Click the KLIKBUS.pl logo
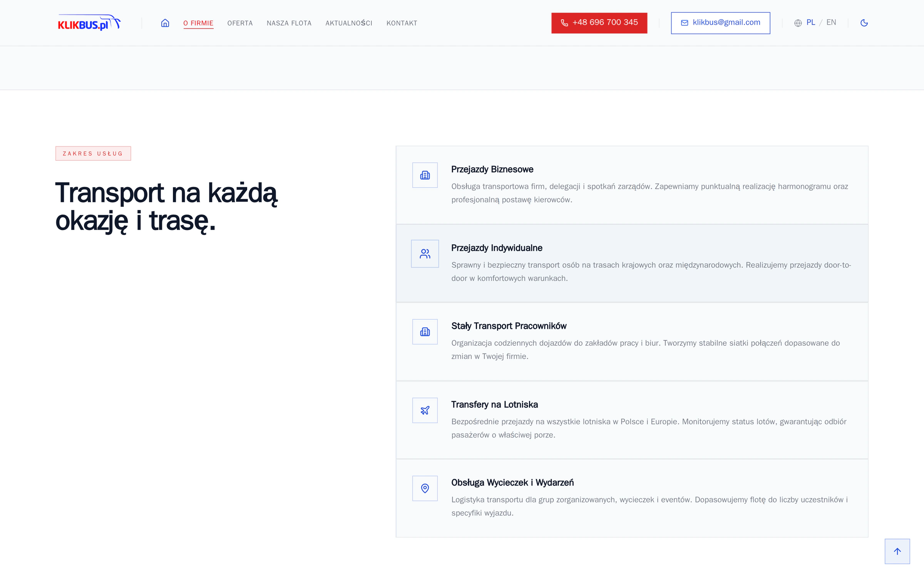924x578 pixels. tap(89, 23)
